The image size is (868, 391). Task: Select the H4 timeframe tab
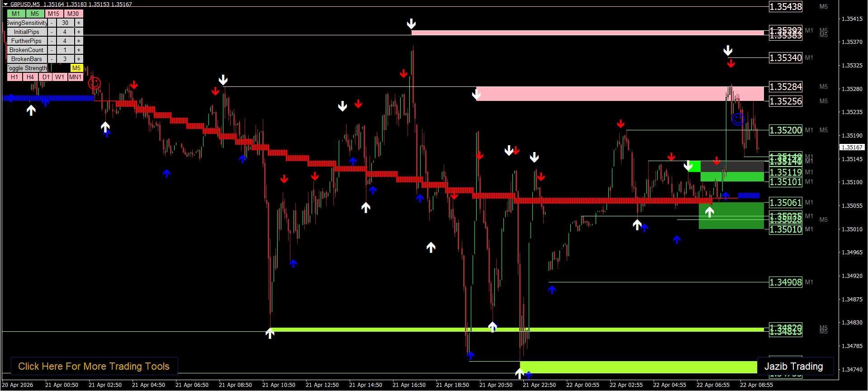tap(30, 77)
